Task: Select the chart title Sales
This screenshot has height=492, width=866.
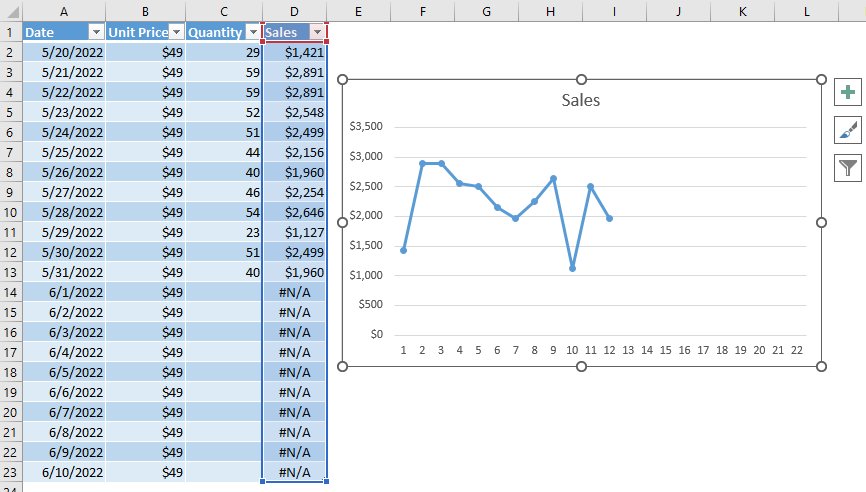Action: pos(581,100)
